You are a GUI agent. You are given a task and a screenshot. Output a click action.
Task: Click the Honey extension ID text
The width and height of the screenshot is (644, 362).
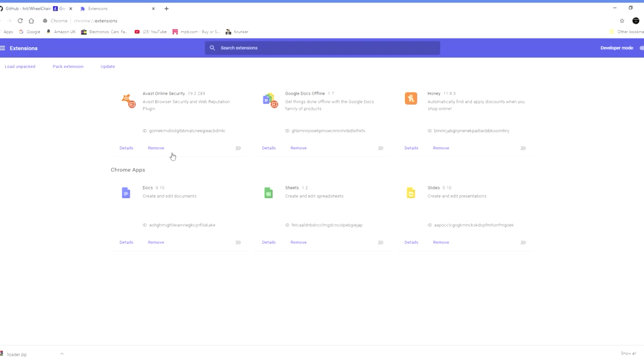(x=468, y=131)
